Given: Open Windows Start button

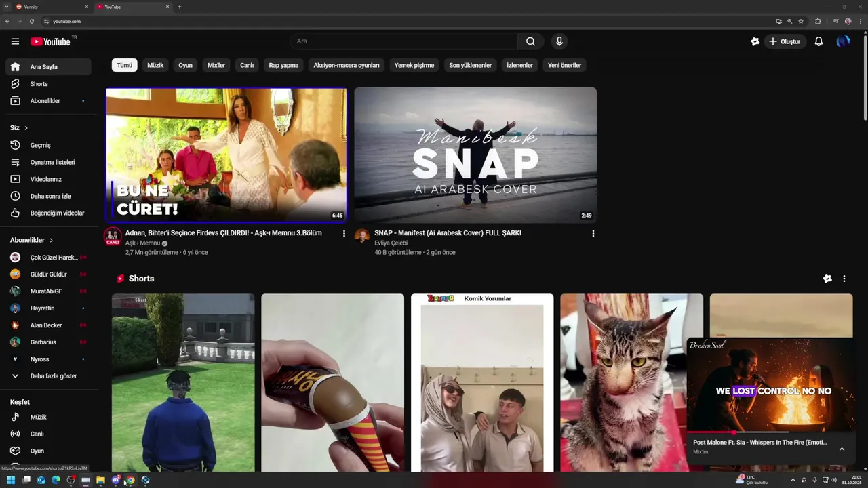Looking at the screenshot, I should [11, 480].
